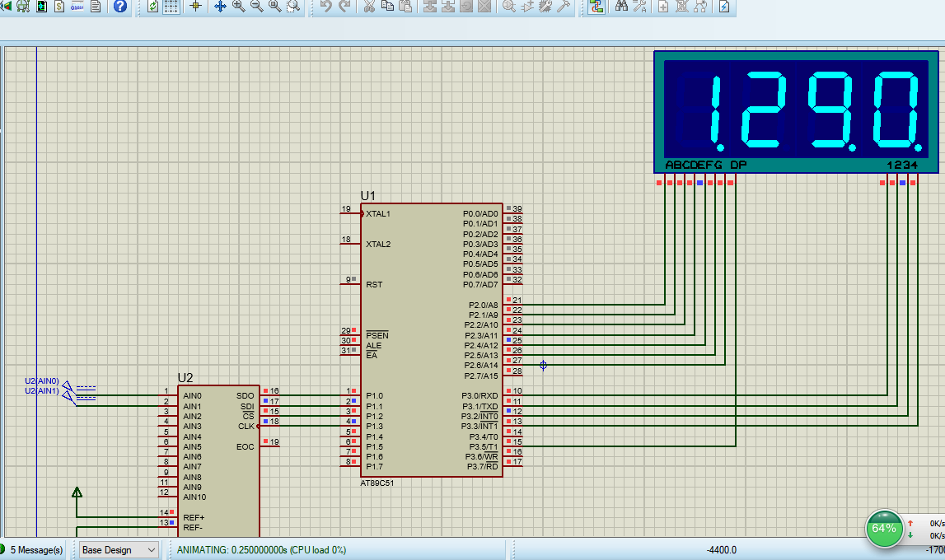Click the -4400.0 coordinate readout
Screen dimensions: 945x560
[x=722, y=550]
